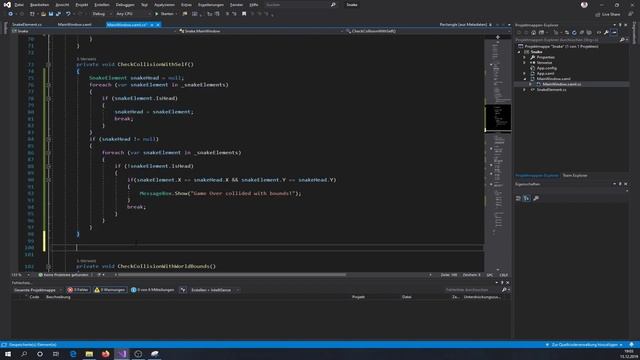Click the Navigate Backward toolbar icon

pos(10,14)
